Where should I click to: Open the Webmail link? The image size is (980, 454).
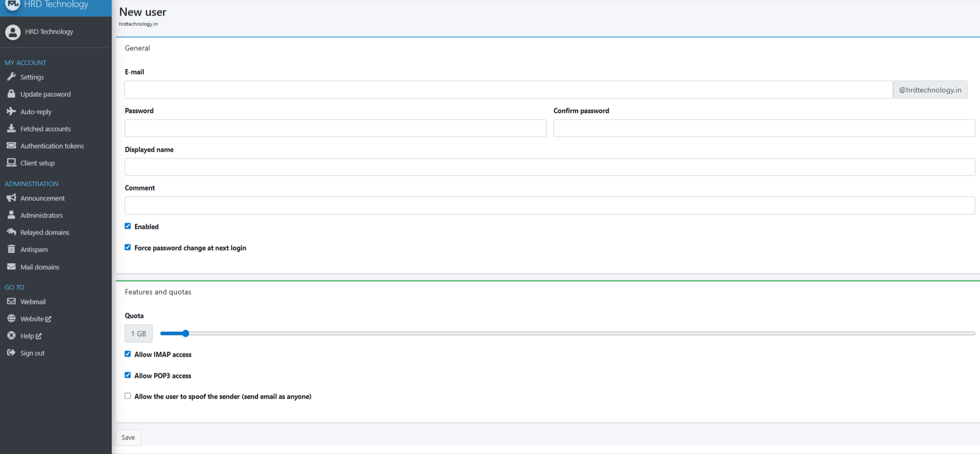33,302
